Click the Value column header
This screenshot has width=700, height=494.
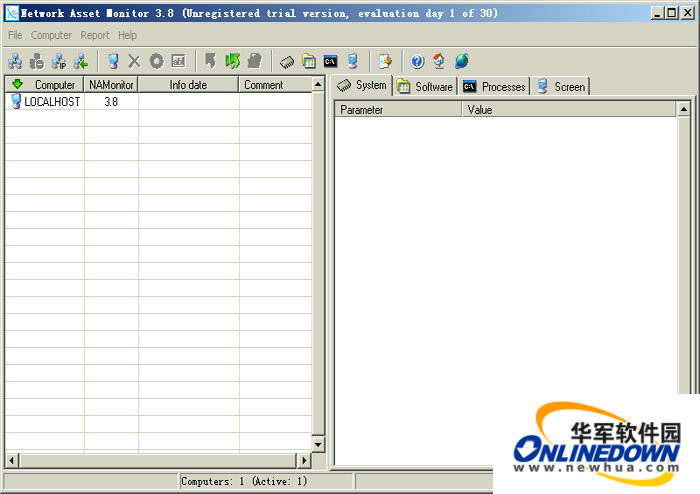(569, 109)
